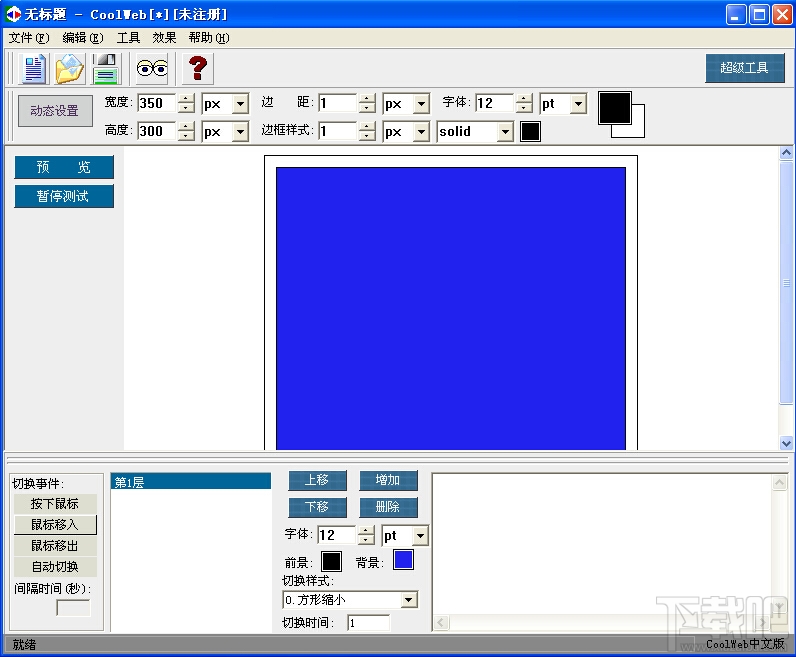The height and width of the screenshot is (657, 796).
Task: Click the 动态设置 button
Action: coord(55,111)
